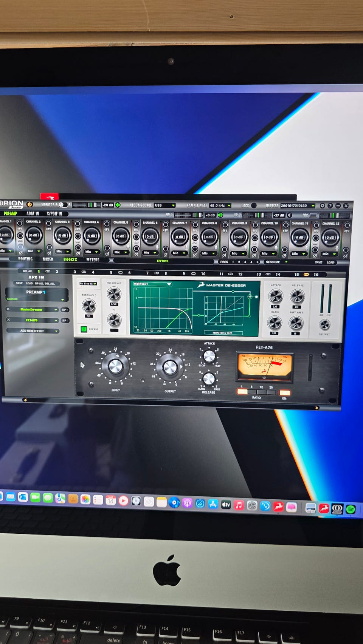The width and height of the screenshot is (363, 644).
Task: Remove Master De-esser with its X icon
Action: pos(8,309)
